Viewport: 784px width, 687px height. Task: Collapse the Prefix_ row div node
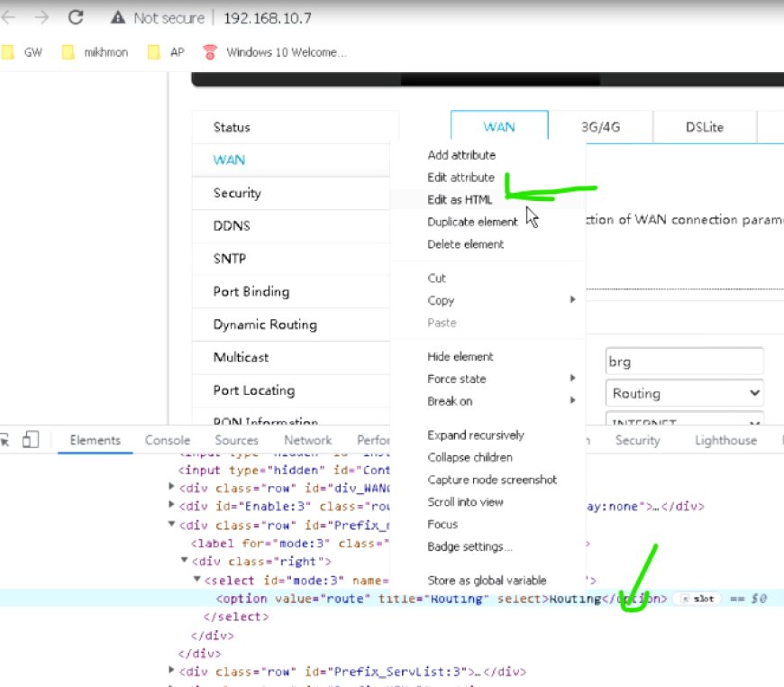click(171, 524)
